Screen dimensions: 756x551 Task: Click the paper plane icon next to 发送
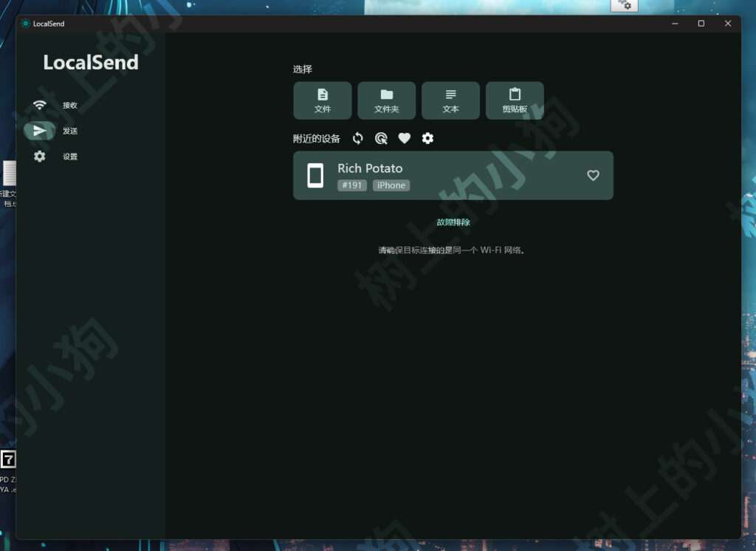[40, 130]
